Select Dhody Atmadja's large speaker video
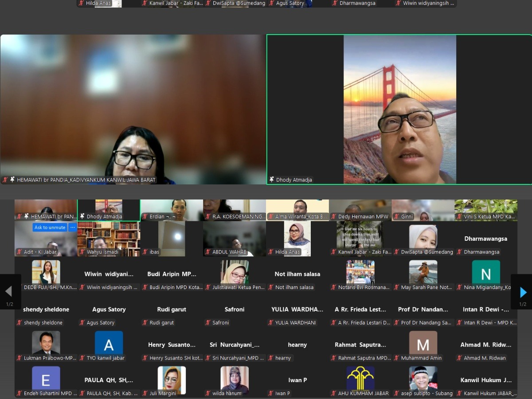 click(x=399, y=110)
